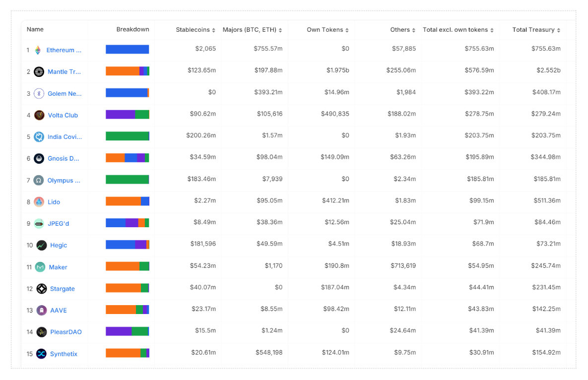Click Volta Club others value $188.02m
The height and width of the screenshot is (380, 588).
tap(401, 114)
